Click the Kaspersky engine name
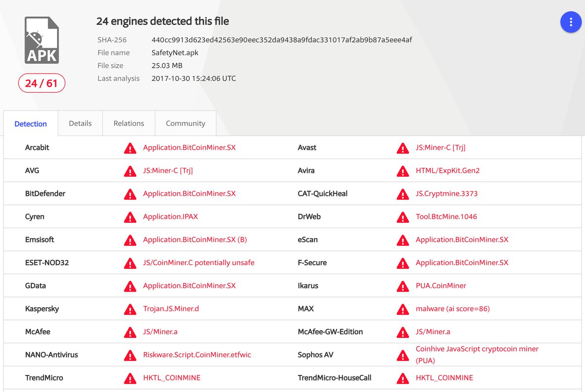This screenshot has width=585, height=392. pos(42,309)
